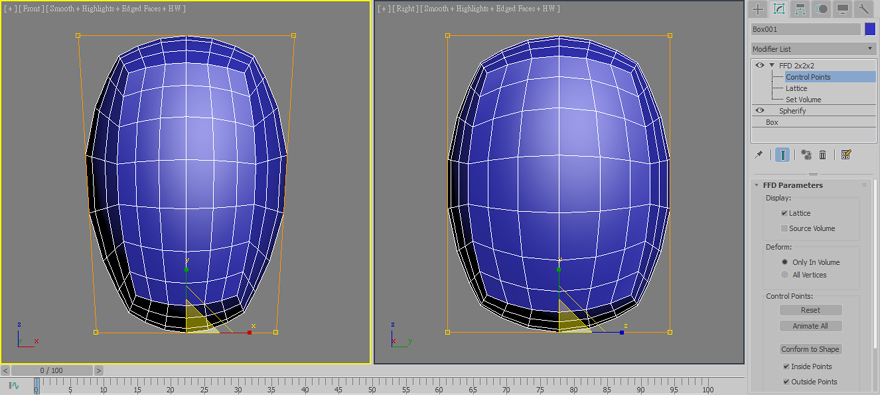Open the Create command panel tab
The width and height of the screenshot is (880, 395).
click(x=758, y=9)
